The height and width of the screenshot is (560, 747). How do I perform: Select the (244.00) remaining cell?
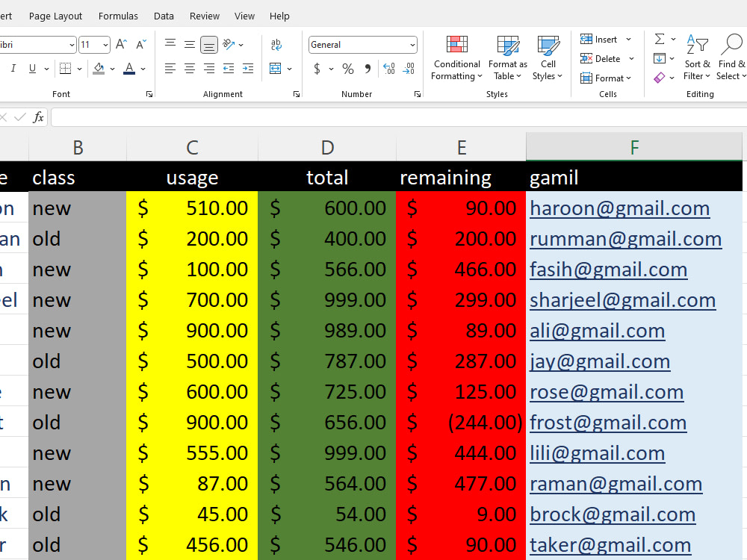tap(461, 423)
